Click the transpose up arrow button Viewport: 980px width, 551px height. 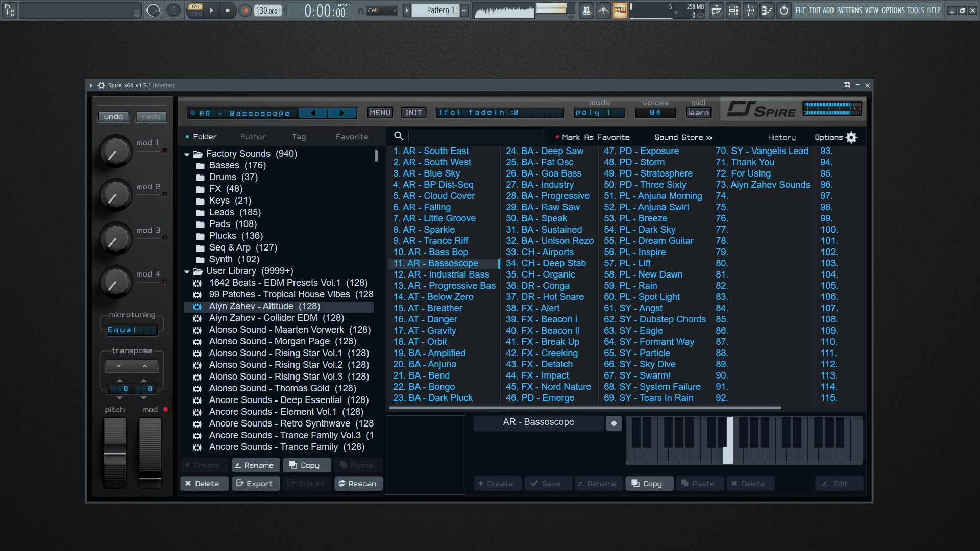(x=145, y=366)
